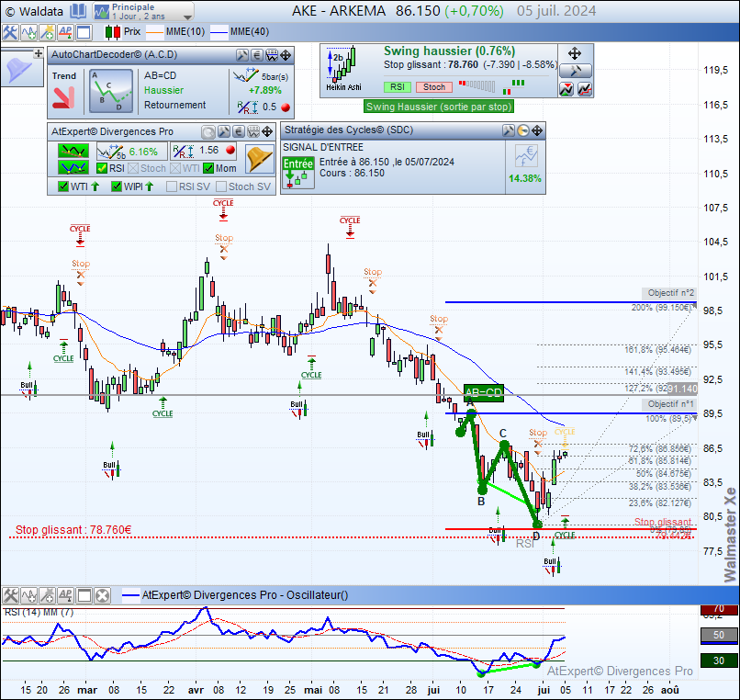Open Divergences Pro settings hammer icon
Image resolution: width=740 pixels, height=700 pixels.
coord(224,131)
